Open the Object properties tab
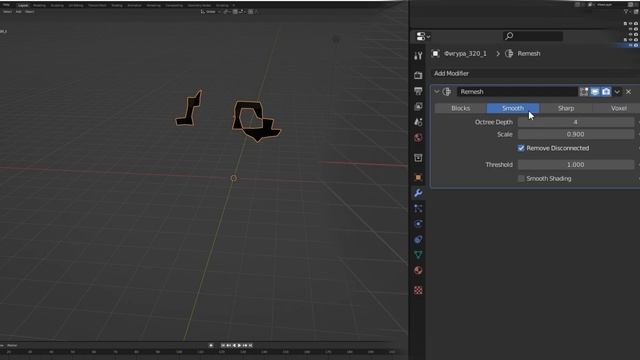 (418, 178)
